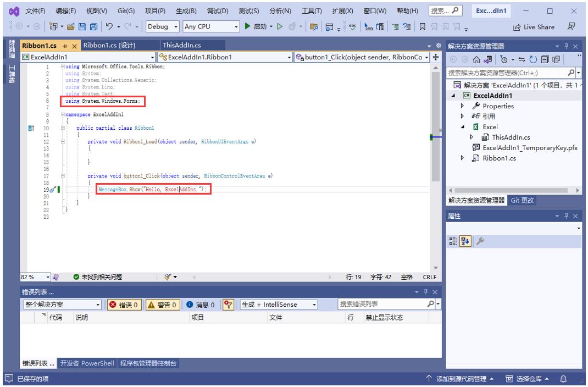Image resolution: width=588 pixels, height=387 pixels.
Task: Click comment selected lines icon
Action: pos(395,26)
